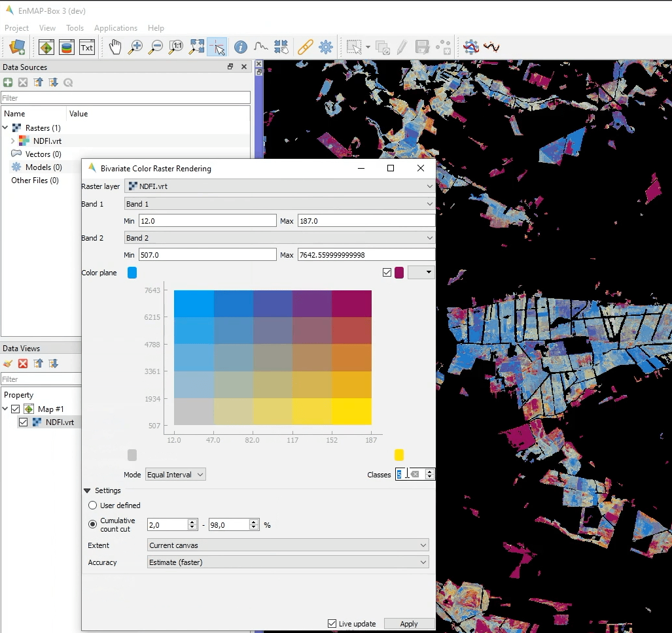Open a new Text view window
Viewport: 672px width, 633px height.
click(x=86, y=47)
